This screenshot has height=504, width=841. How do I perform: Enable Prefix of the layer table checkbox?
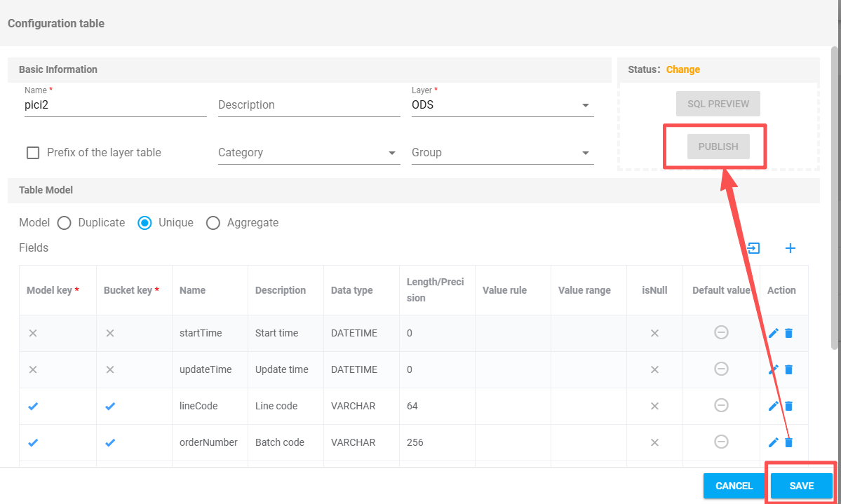[33, 153]
